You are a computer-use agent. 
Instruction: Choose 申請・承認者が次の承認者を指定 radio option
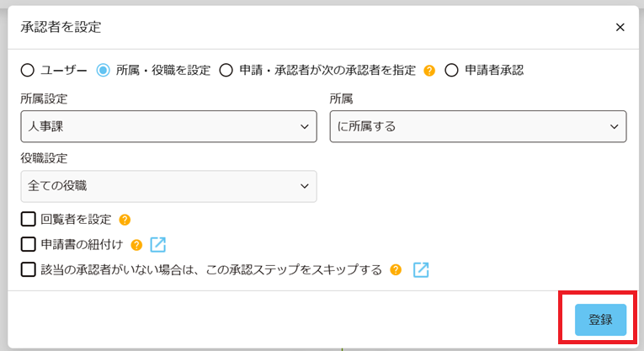tap(226, 71)
